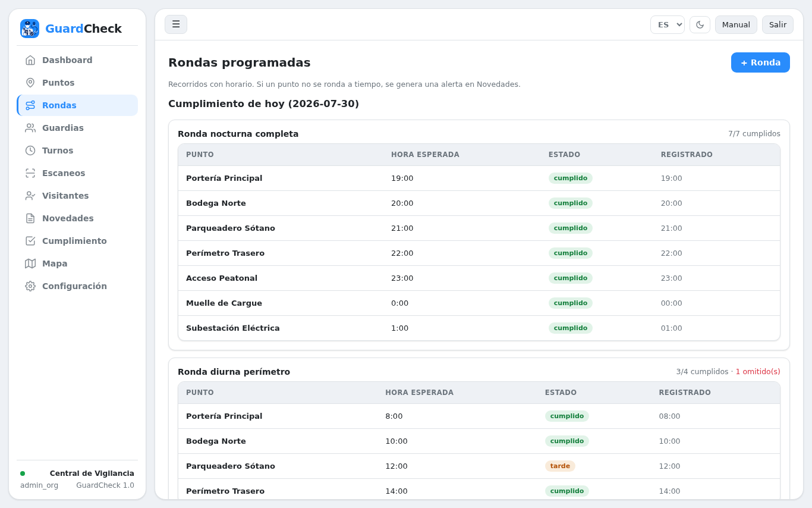
Task: Select the Guardias menu item
Action: (x=77, y=128)
